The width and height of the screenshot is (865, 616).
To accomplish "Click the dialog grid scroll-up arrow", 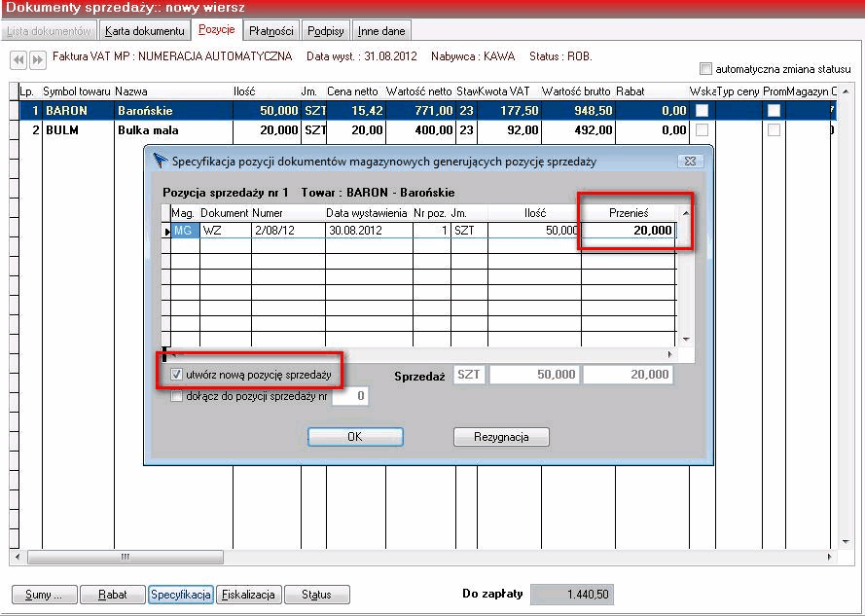I will click(x=685, y=213).
